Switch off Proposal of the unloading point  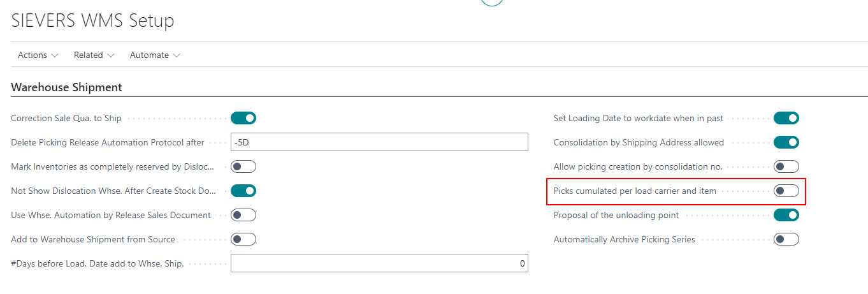pyautogui.click(x=786, y=215)
